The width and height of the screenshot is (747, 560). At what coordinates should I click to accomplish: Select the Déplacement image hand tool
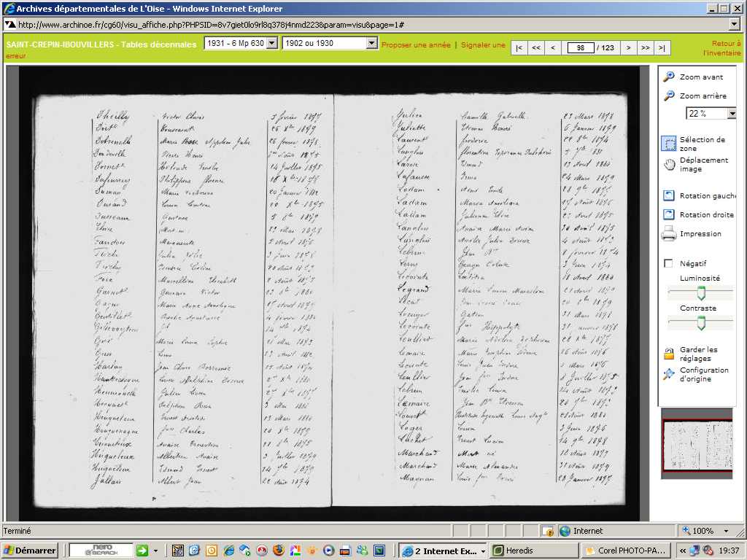coord(669,164)
